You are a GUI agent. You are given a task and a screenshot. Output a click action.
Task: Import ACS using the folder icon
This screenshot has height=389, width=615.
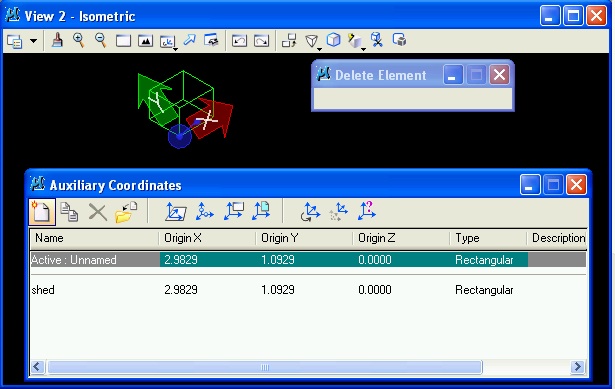pos(126,212)
